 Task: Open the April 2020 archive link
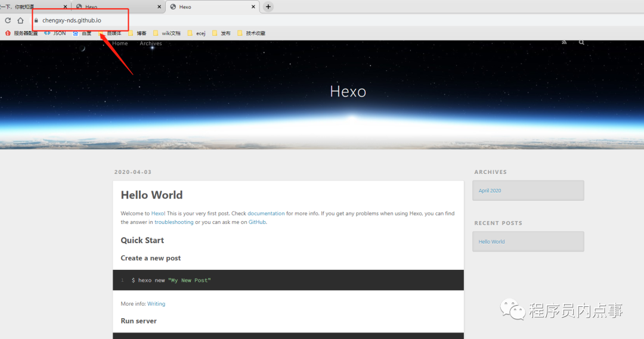click(x=490, y=191)
